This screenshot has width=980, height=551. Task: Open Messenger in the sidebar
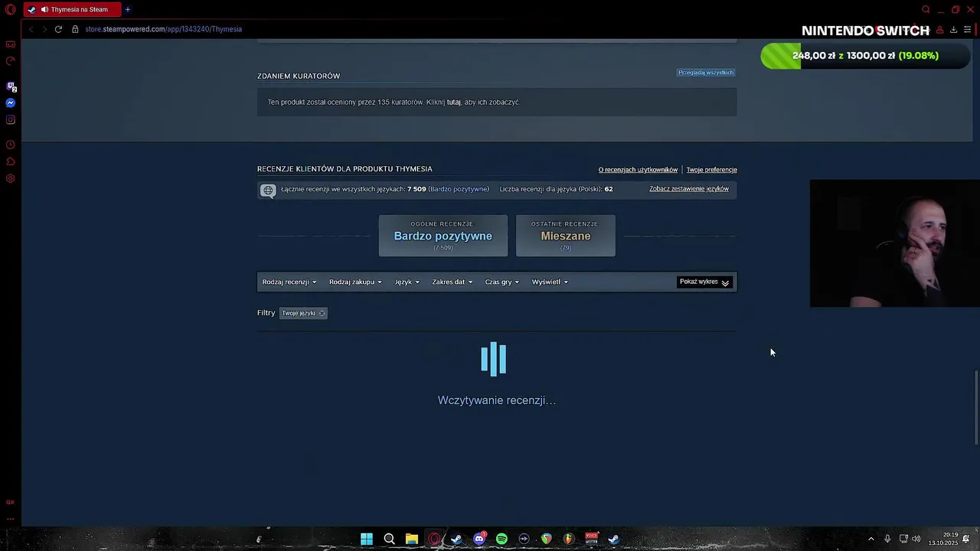point(11,103)
